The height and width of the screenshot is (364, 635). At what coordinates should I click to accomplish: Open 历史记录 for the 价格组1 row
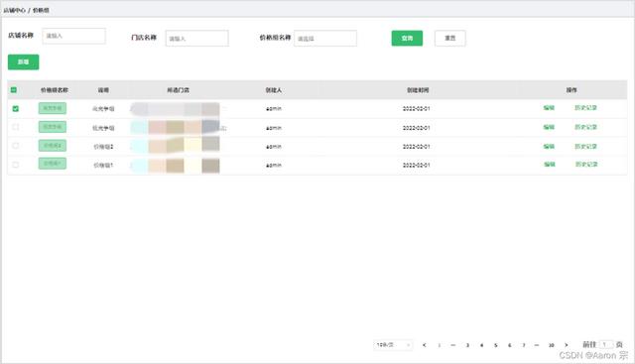586,164
